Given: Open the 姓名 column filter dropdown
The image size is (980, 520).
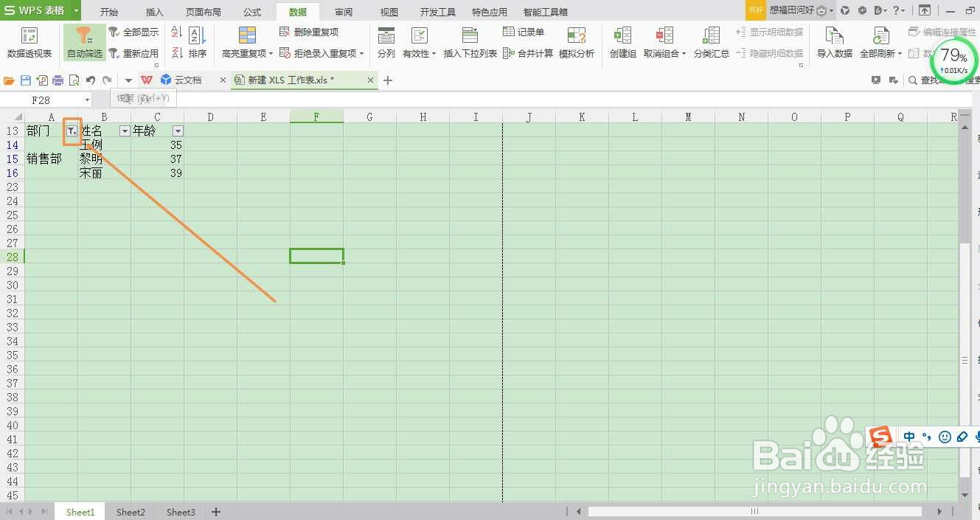Looking at the screenshot, I should (x=125, y=131).
